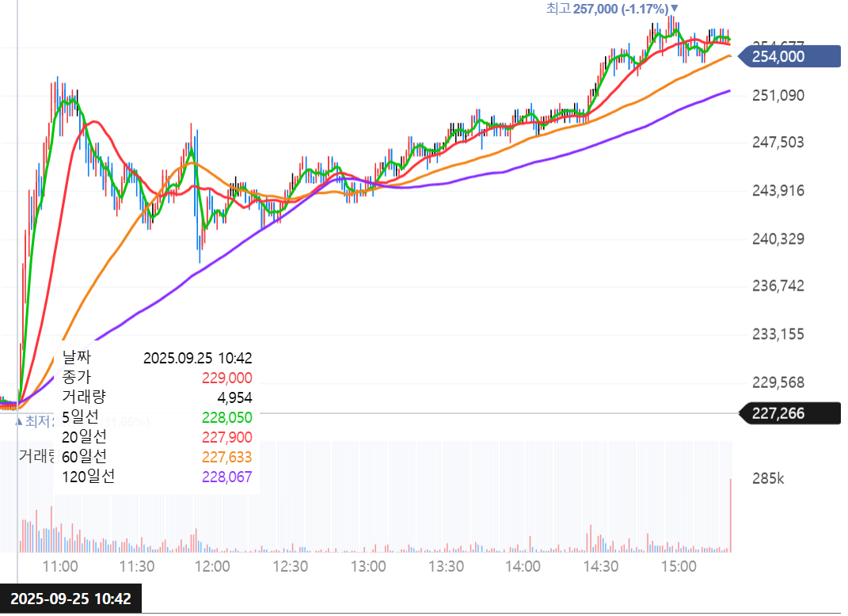Click the 60일선 label in the tooltip
848x616 pixels.
pyautogui.click(x=84, y=456)
